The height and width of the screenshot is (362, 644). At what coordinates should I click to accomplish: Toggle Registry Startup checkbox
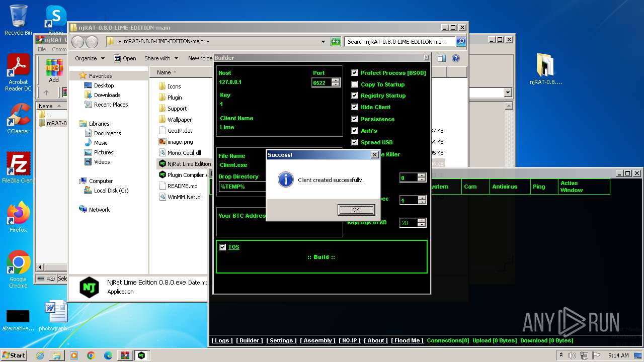coord(355,96)
